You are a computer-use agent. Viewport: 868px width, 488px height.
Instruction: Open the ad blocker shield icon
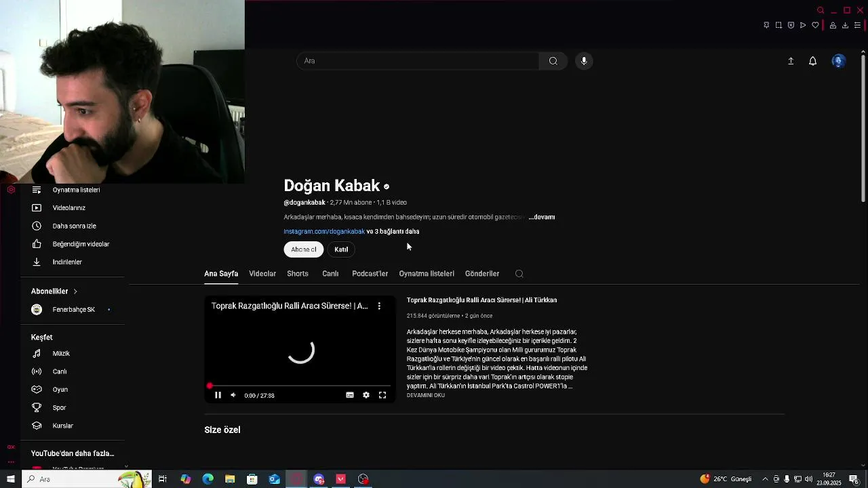click(791, 25)
